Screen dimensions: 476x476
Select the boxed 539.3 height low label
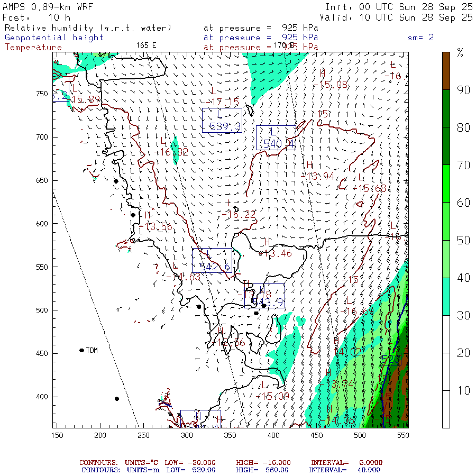pos(222,120)
